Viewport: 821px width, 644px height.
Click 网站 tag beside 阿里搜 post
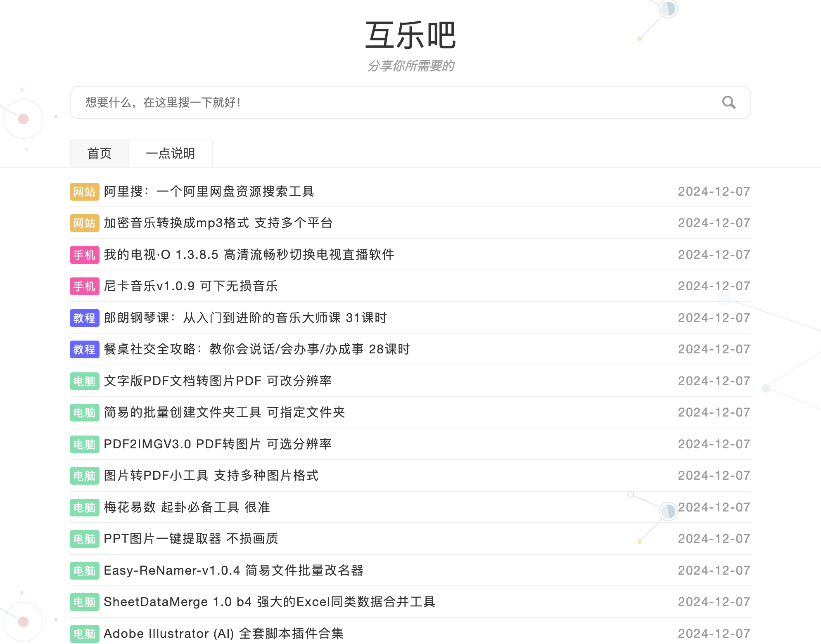click(x=84, y=192)
